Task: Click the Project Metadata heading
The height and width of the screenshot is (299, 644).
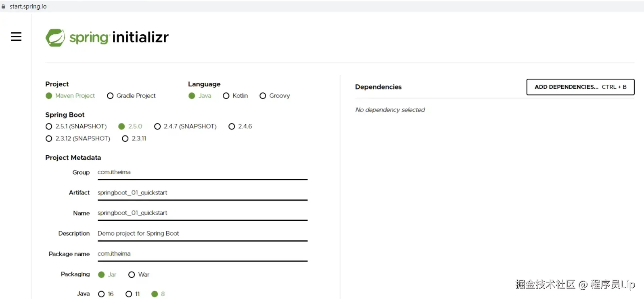Action: [73, 157]
